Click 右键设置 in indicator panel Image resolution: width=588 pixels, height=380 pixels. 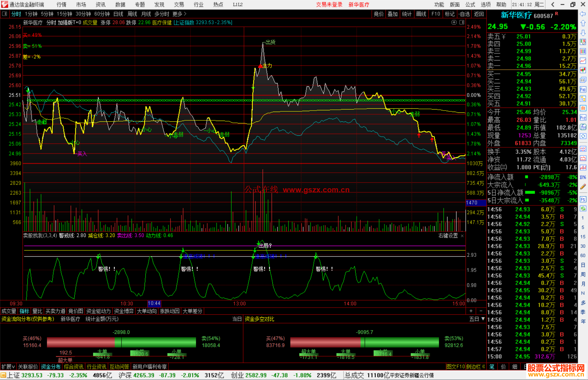[x=448, y=236]
